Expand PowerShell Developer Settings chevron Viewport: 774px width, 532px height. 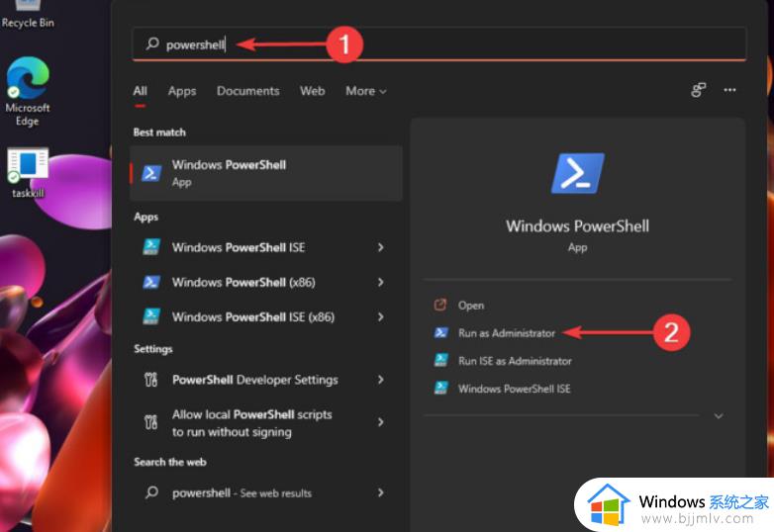[381, 380]
